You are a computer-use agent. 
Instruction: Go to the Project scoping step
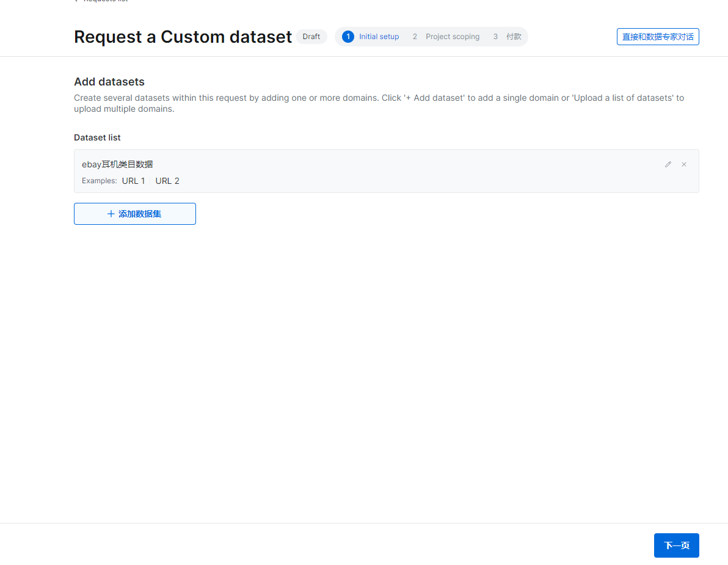pyautogui.click(x=446, y=37)
